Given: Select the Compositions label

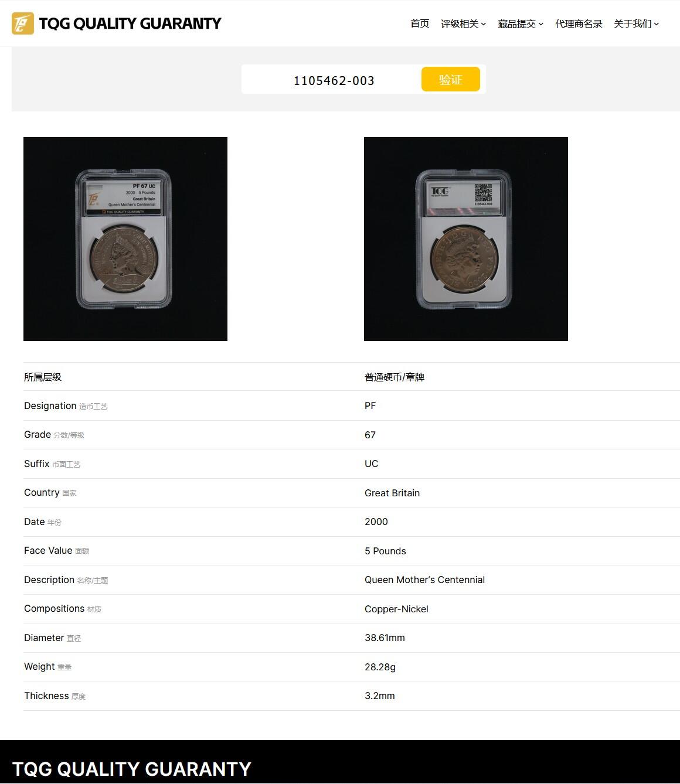Looking at the screenshot, I should pyautogui.click(x=55, y=608).
